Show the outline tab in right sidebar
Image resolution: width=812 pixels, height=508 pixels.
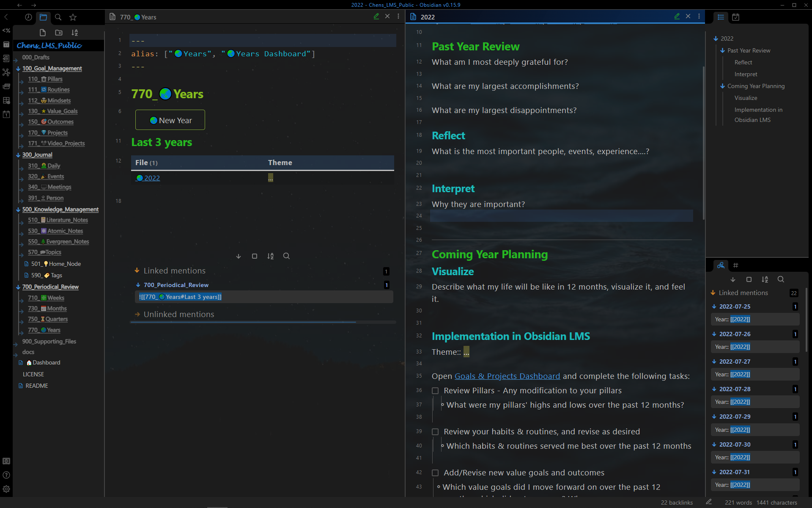click(x=721, y=17)
